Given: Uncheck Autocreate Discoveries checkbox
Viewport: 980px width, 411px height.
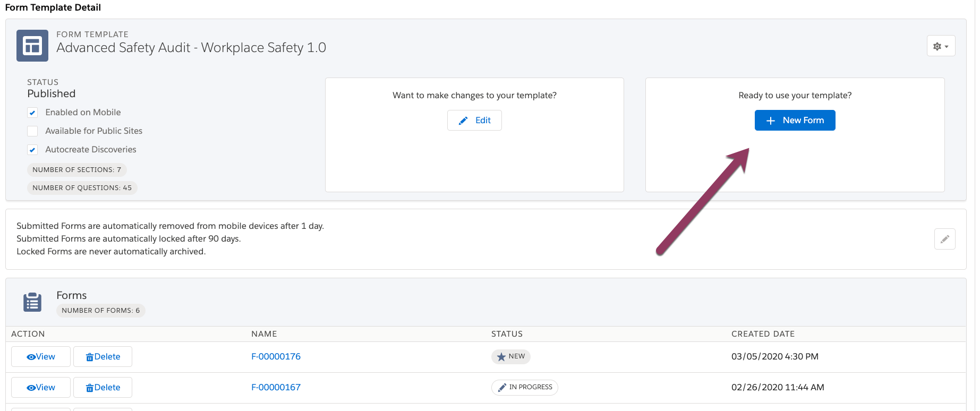Looking at the screenshot, I should [x=32, y=150].
